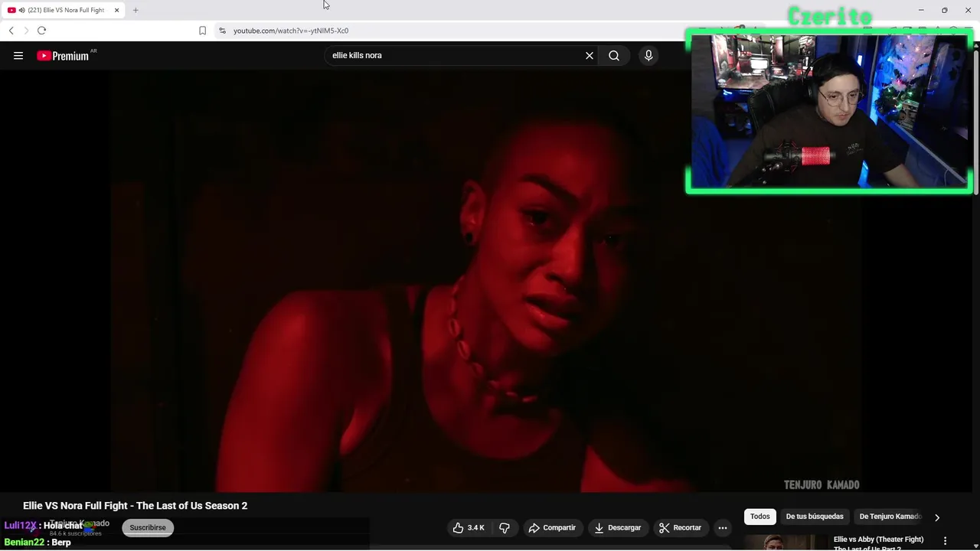Run search with magnifying glass button
980x551 pixels.
tap(614, 55)
